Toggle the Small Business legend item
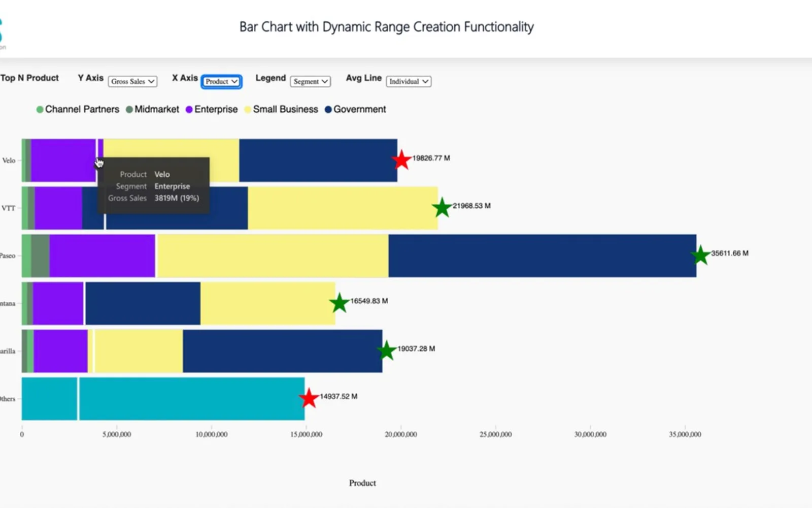 (281, 109)
